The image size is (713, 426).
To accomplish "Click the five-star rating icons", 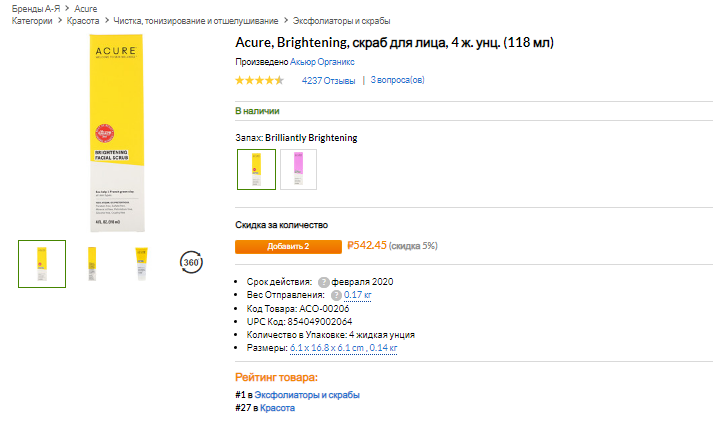I will coord(260,81).
